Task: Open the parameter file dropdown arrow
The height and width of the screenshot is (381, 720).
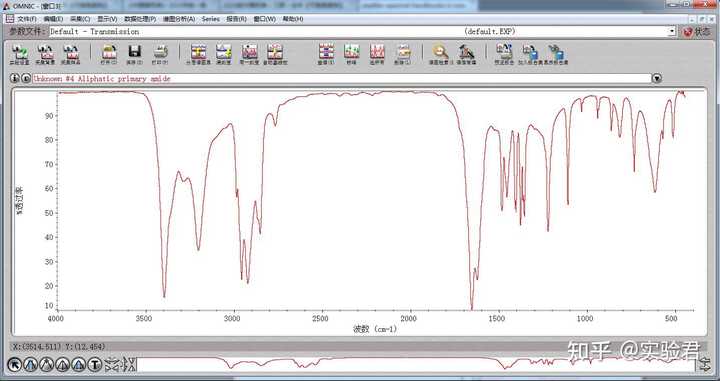Action: click(x=672, y=32)
